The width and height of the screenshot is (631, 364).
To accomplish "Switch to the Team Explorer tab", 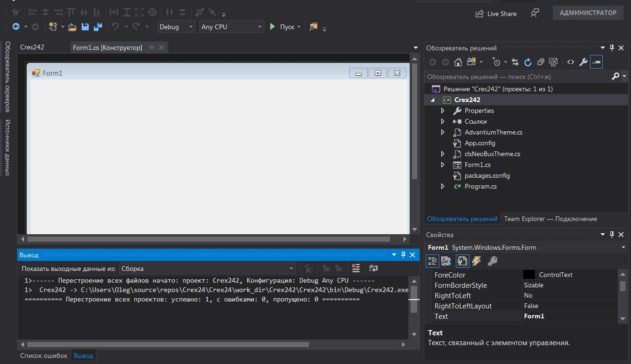I will (550, 219).
